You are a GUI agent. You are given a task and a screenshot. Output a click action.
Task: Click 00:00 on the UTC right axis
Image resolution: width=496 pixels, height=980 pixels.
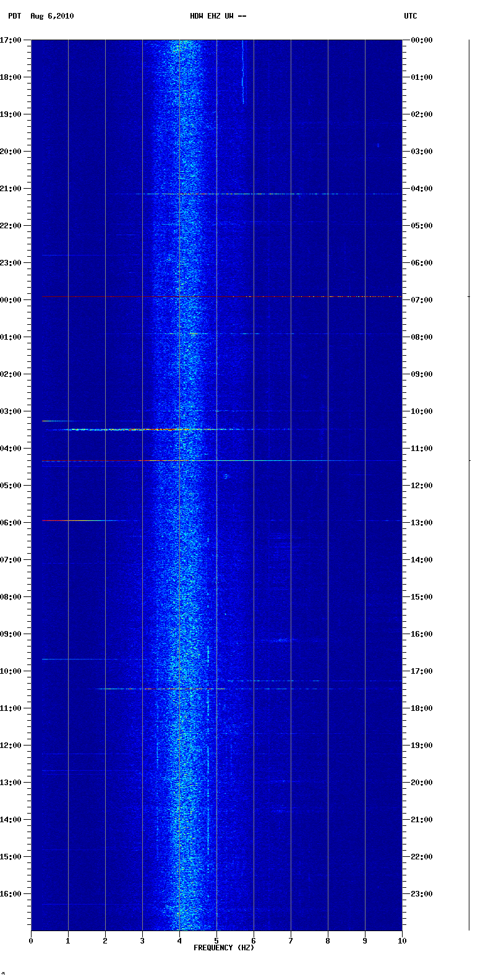tap(422, 40)
